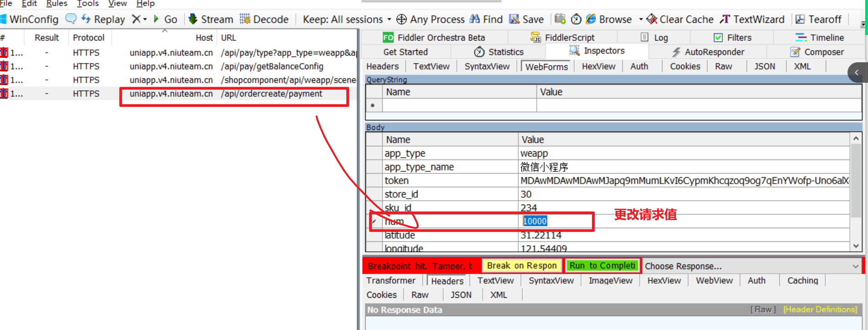Switch to Fiddler Orchestra Beta tab
This screenshot has height=330, width=868.
click(434, 37)
